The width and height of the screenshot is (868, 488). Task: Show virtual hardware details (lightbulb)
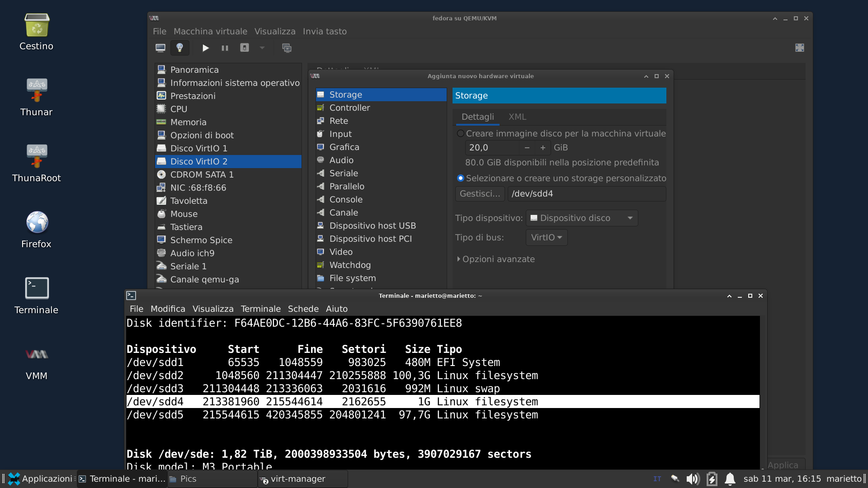tap(179, 48)
